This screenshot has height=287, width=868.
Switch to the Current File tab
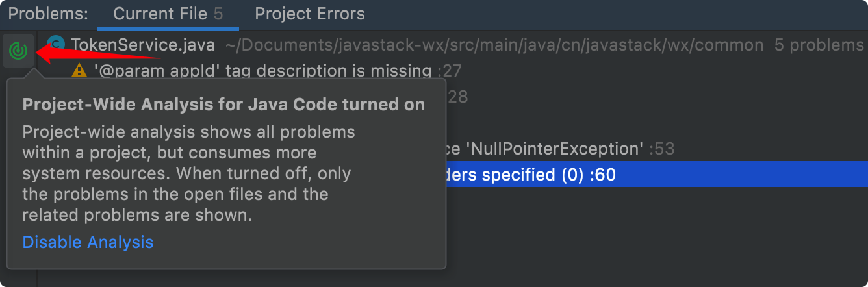pyautogui.click(x=168, y=14)
